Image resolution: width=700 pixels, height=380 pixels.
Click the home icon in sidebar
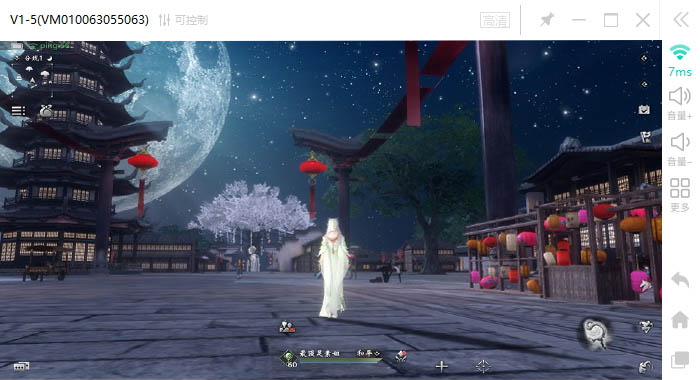(680, 320)
